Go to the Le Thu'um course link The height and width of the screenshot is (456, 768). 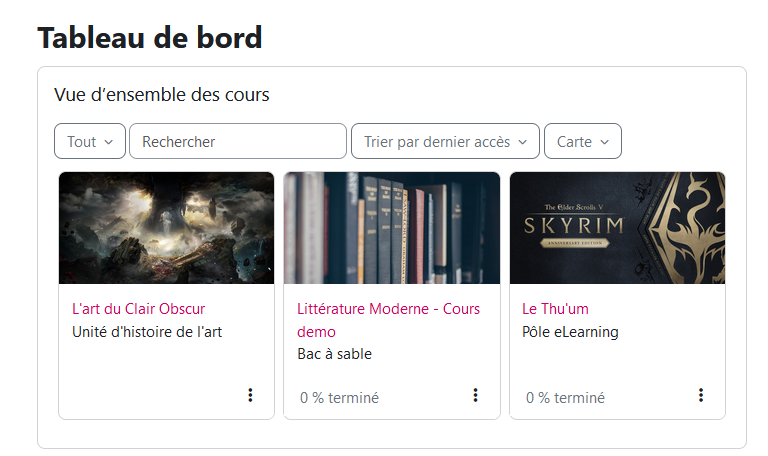point(556,309)
